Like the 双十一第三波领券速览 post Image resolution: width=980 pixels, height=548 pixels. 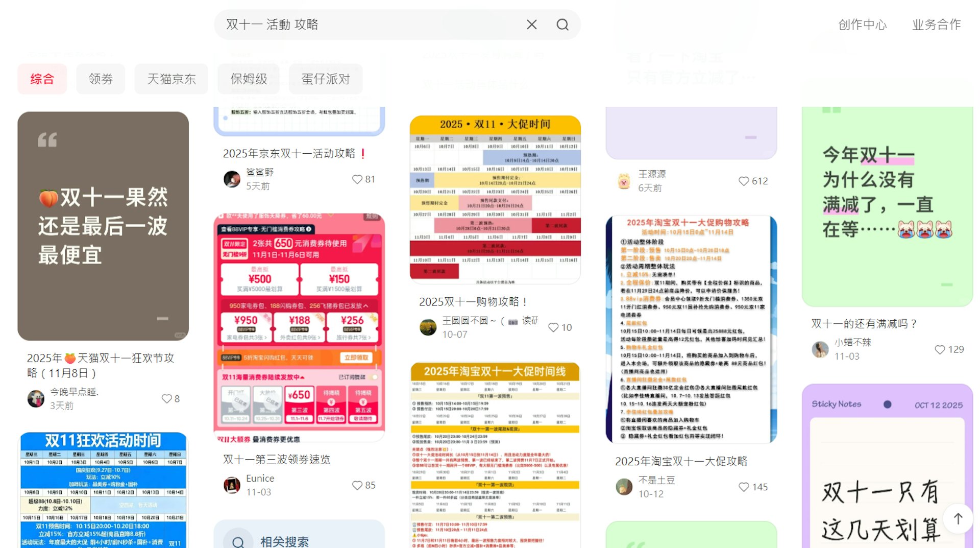[357, 485]
